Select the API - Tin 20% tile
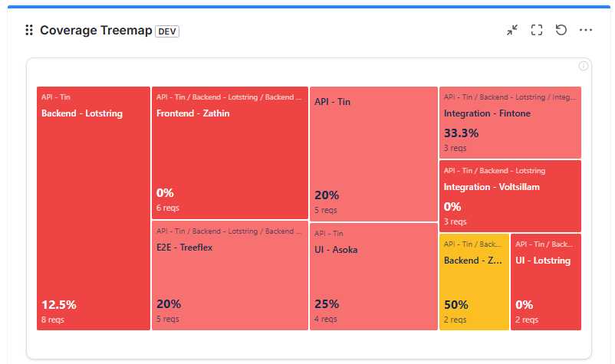Screen dimensions: 615x364 [373, 153]
